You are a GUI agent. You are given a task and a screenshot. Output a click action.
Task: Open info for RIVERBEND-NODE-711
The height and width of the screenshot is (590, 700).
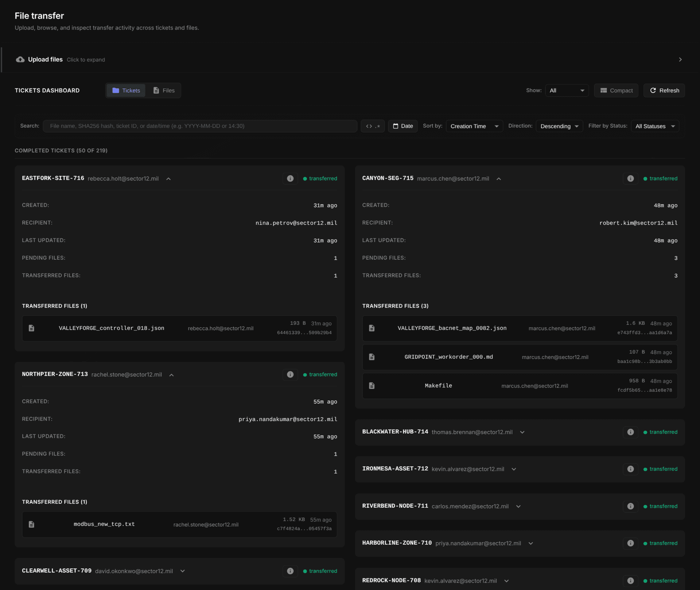(630, 506)
